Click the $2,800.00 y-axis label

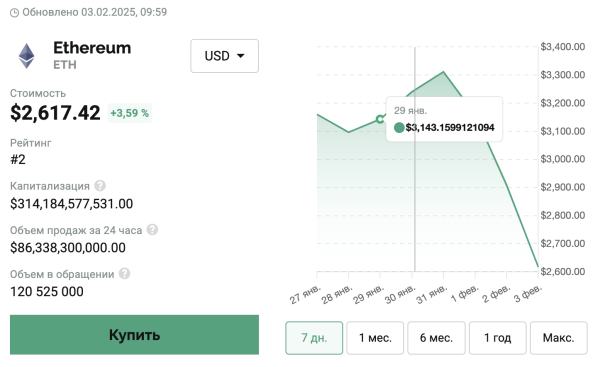[x=562, y=215]
